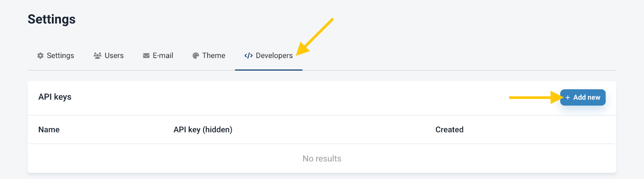Screen dimensions: 644x179
Task: Click the code brackets icon beside Developers
Action: [248, 56]
